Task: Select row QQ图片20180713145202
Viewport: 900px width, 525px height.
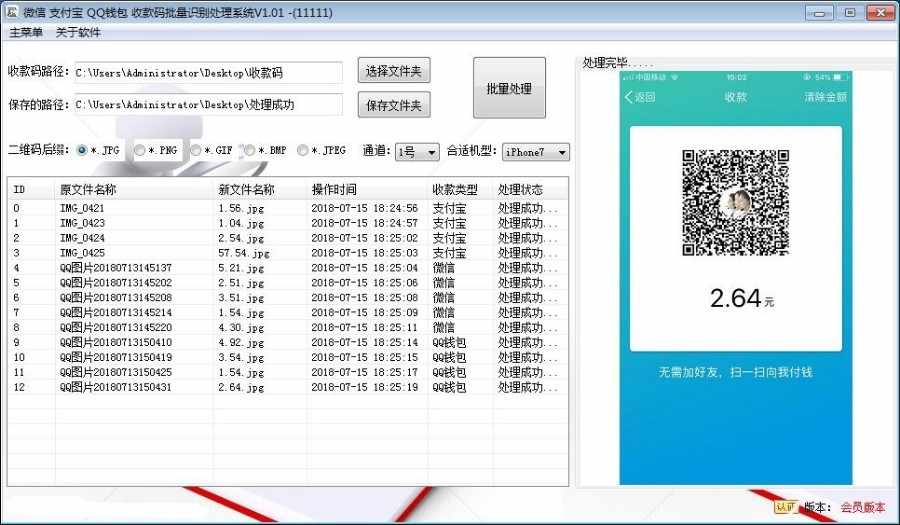Action: 288,283
